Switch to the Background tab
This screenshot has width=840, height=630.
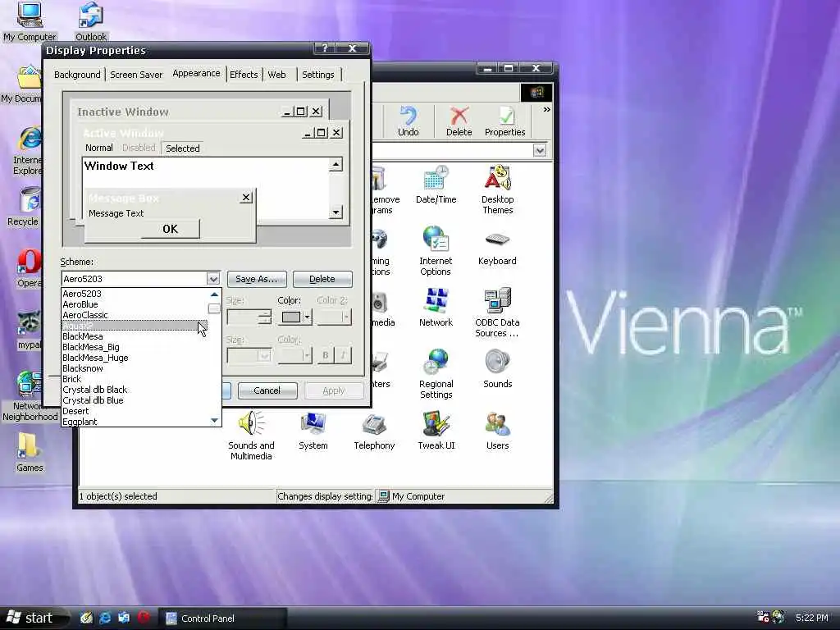click(x=77, y=75)
